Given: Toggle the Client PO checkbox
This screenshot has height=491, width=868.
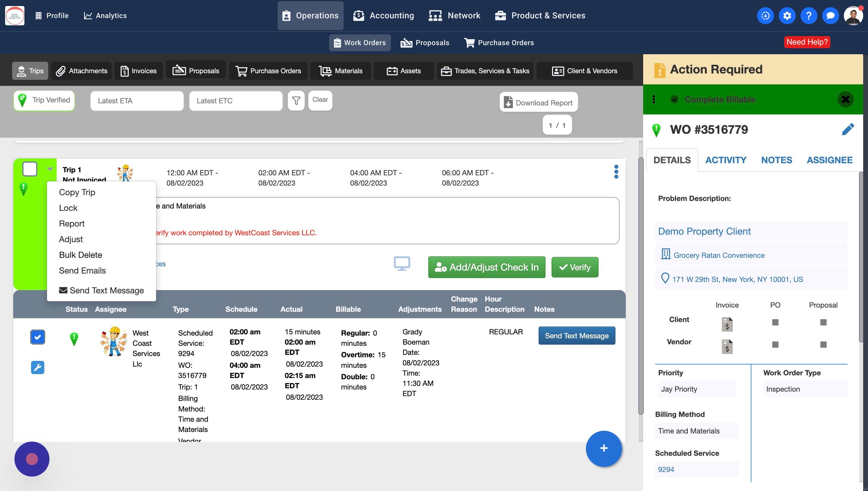Looking at the screenshot, I should click(775, 322).
